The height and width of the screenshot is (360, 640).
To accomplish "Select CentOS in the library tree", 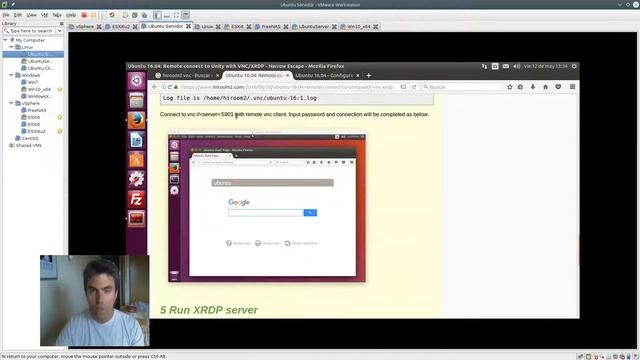I will tap(27, 138).
